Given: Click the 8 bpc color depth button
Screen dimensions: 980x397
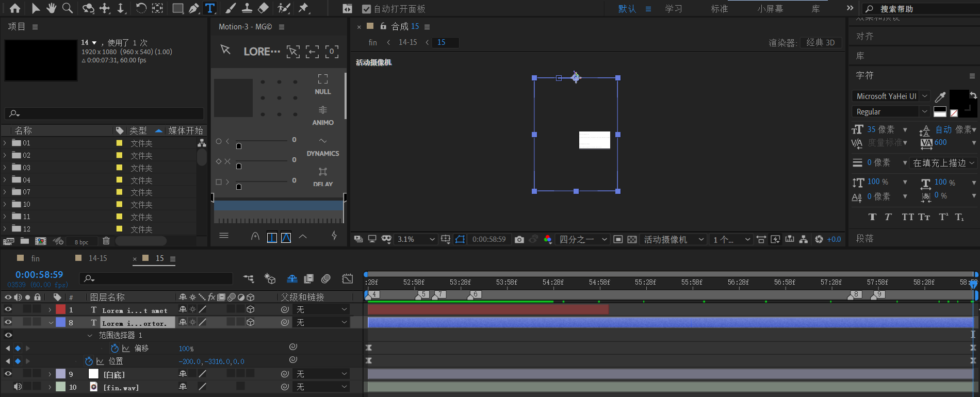Looking at the screenshot, I should coord(81,242).
